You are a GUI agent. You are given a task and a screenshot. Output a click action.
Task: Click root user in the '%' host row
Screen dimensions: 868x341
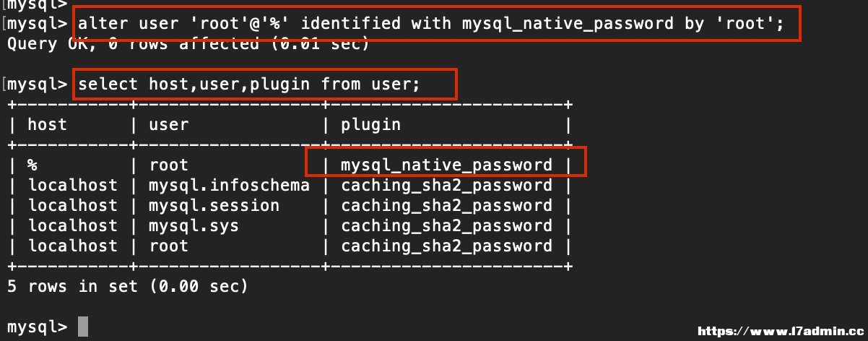(x=168, y=165)
